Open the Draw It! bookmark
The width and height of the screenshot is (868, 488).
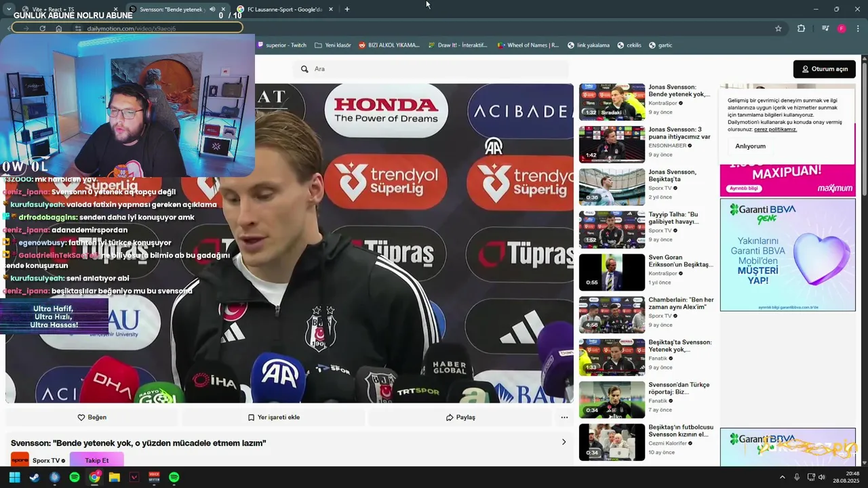[458, 45]
